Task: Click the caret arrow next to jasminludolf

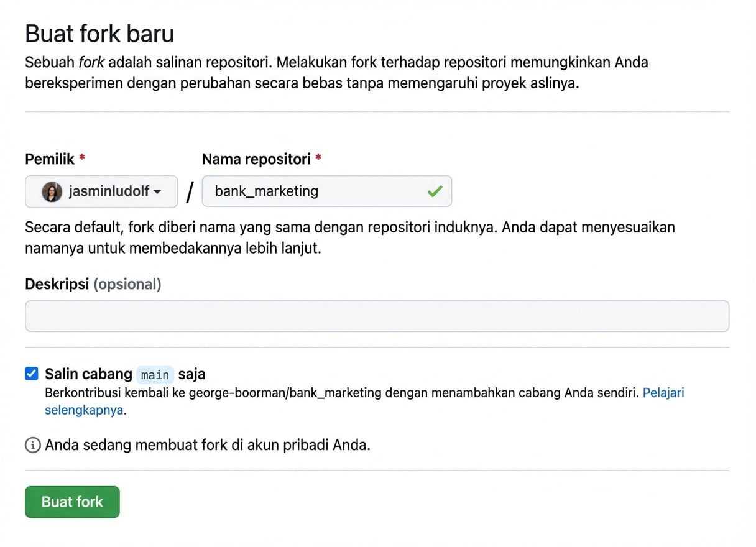Action: (x=157, y=191)
